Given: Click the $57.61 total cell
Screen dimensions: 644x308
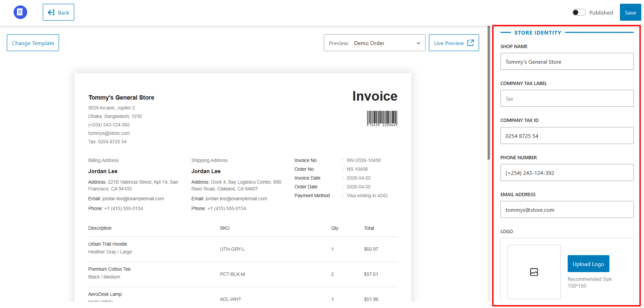Looking at the screenshot, I should [371, 274].
